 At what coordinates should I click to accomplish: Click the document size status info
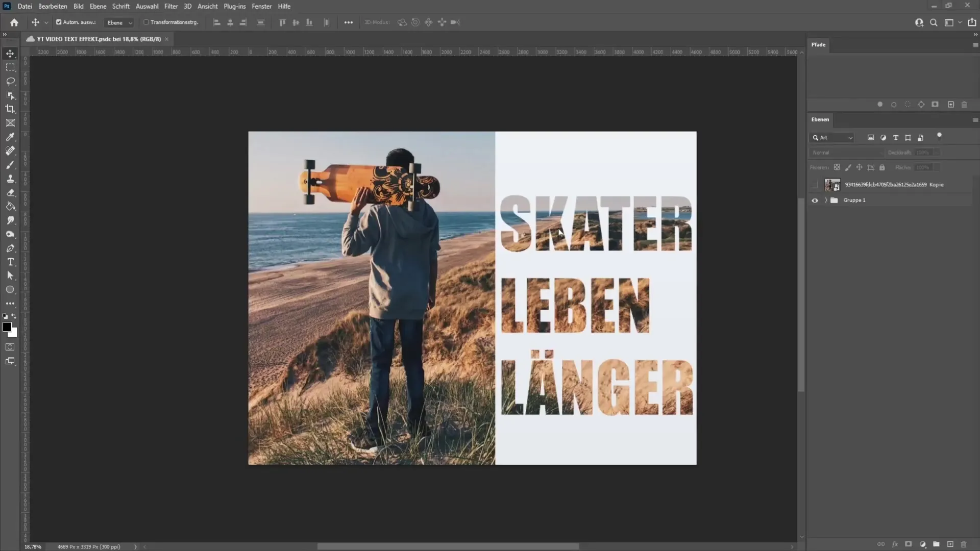[89, 546]
